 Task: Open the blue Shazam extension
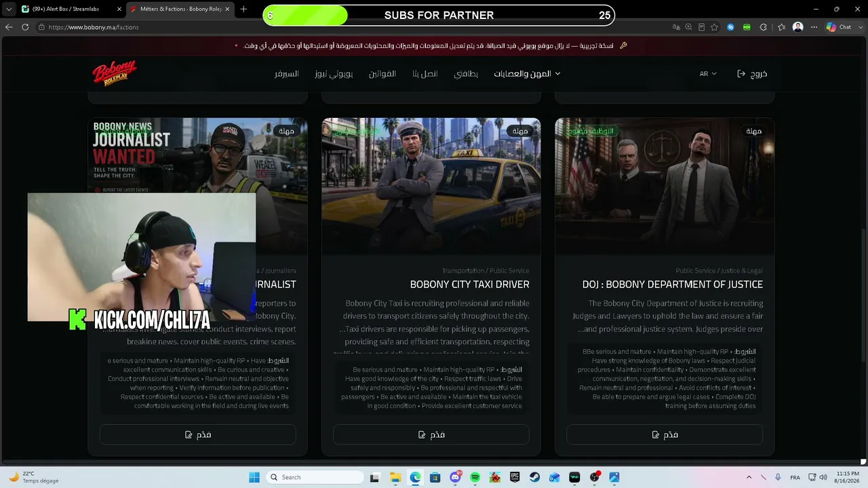click(730, 27)
